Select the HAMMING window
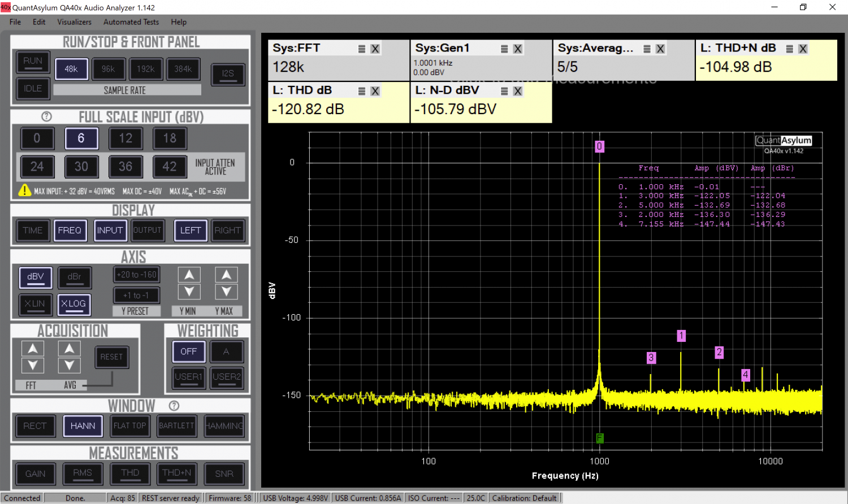 (224, 426)
